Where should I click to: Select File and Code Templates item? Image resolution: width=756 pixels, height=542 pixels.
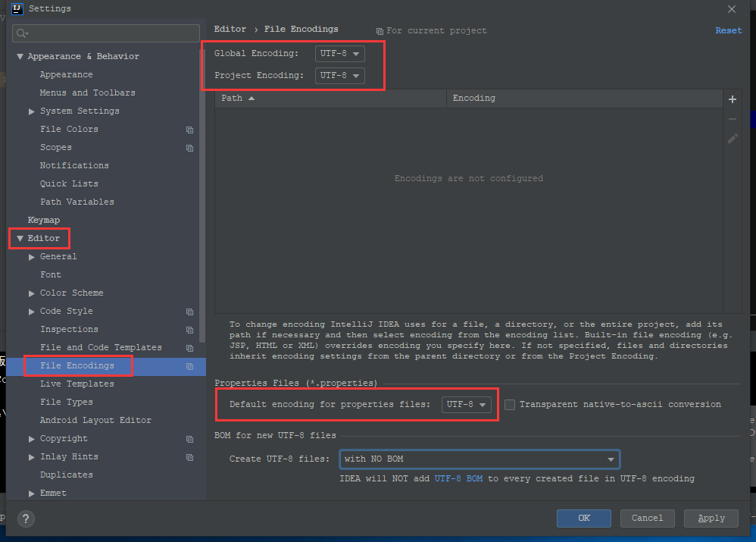tap(101, 347)
